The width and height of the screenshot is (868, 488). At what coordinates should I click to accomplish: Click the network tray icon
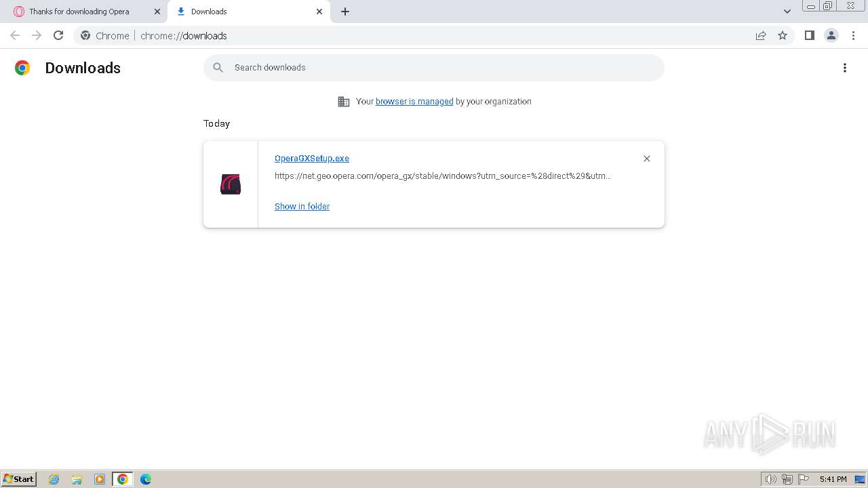click(x=787, y=479)
